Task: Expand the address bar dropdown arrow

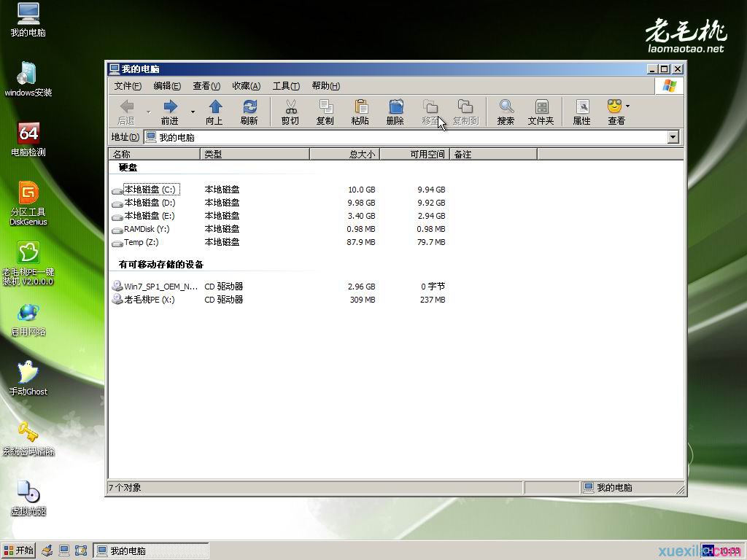Action: click(x=673, y=137)
